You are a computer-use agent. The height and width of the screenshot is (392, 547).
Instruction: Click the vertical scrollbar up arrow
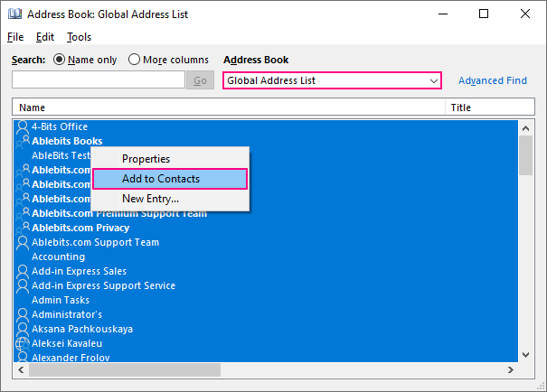pos(525,128)
